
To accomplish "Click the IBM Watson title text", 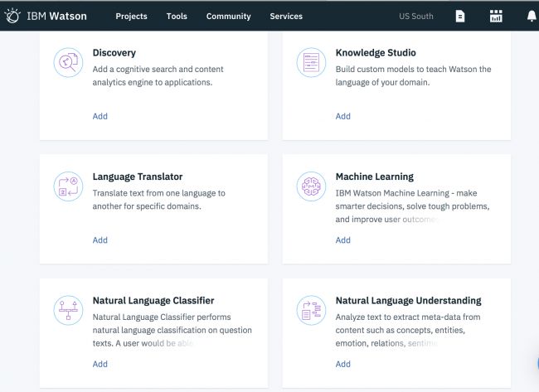I will click(56, 16).
